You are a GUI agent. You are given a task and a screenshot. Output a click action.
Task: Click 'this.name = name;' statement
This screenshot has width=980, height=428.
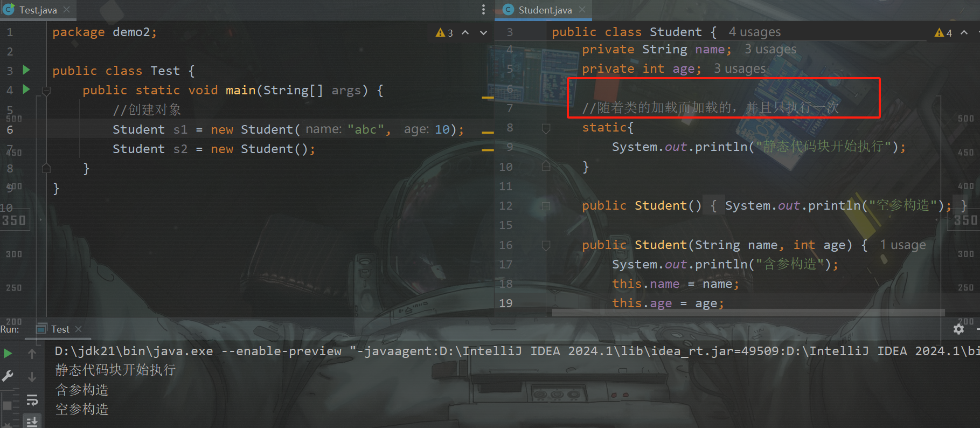(676, 284)
